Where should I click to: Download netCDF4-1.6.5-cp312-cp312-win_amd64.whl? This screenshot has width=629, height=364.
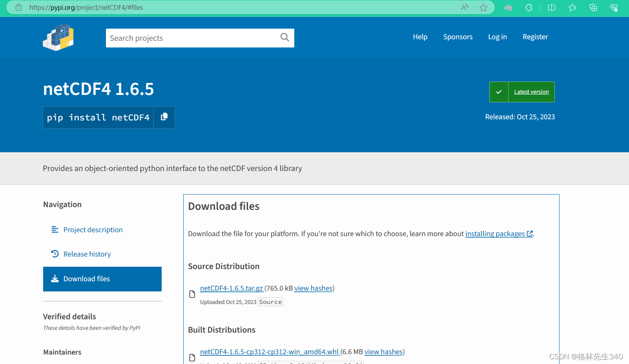pos(269,351)
